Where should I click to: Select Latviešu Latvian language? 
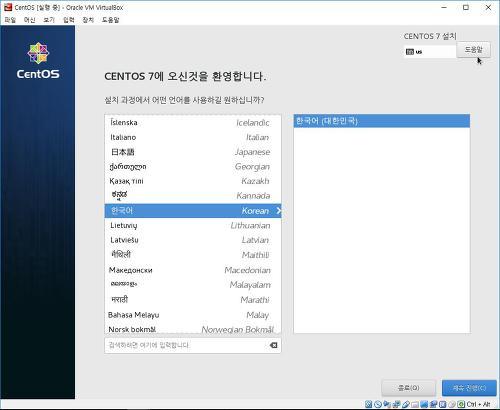[x=193, y=240]
